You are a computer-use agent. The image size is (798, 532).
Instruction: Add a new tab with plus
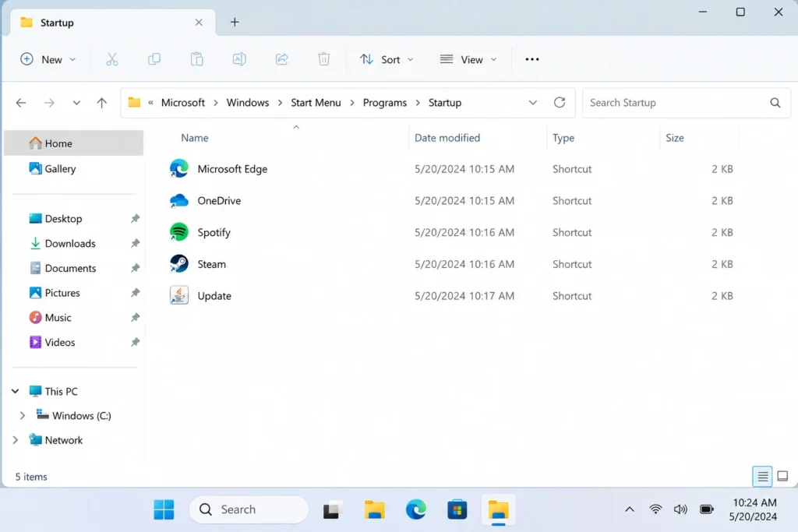pyautogui.click(x=235, y=22)
